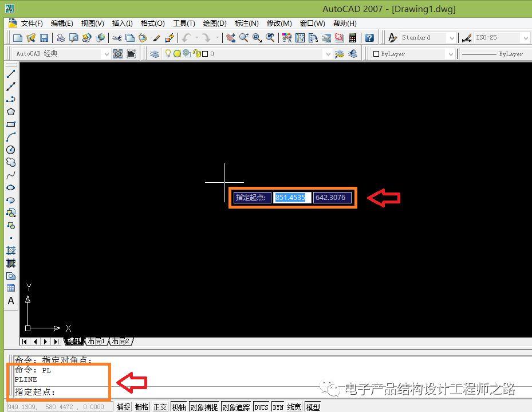Open the 修改(M) menu
The height and width of the screenshot is (412, 532).
279,23
